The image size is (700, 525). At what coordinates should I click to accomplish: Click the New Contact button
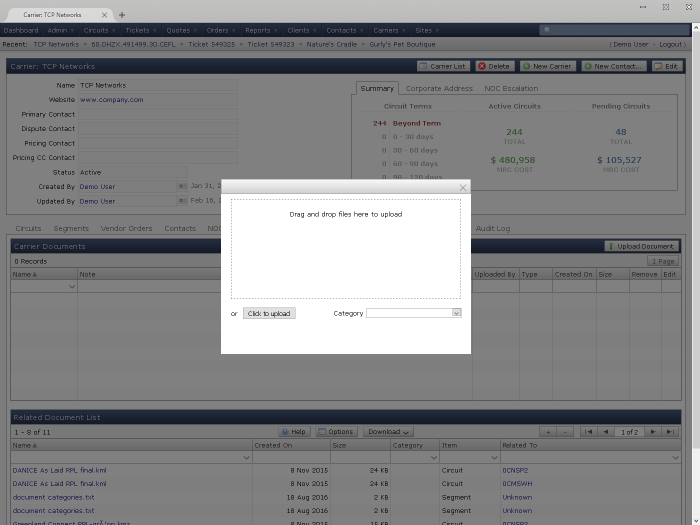pyautogui.click(x=613, y=66)
